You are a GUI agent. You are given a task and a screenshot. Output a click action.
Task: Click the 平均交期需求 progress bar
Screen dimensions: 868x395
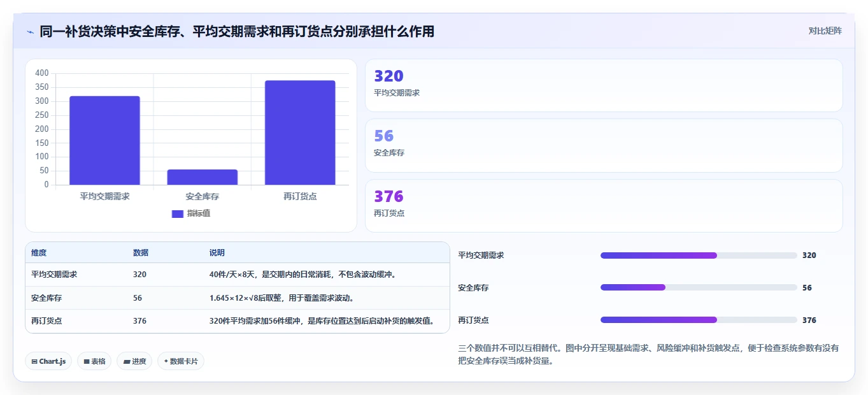tap(699, 255)
